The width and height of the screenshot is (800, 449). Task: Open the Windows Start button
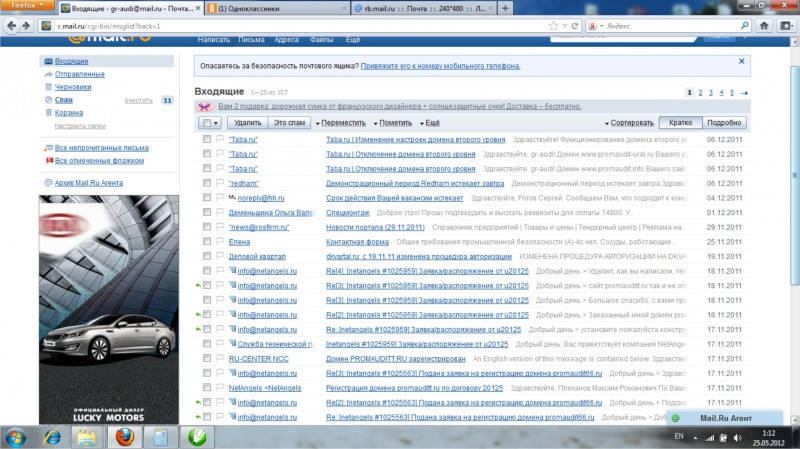click(15, 438)
